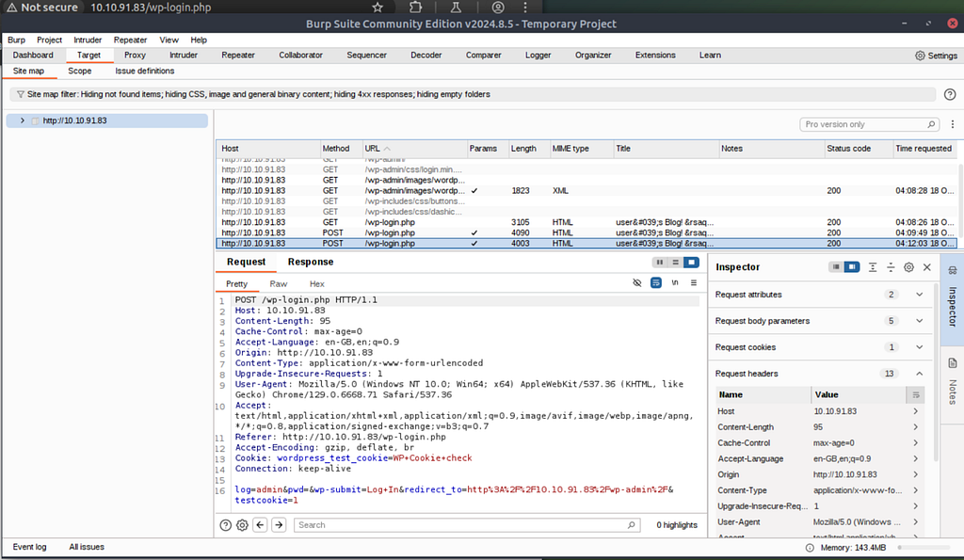Screen dimensions: 964x560
Task: Open Content-Length header details chevron
Action: pyautogui.click(x=915, y=427)
